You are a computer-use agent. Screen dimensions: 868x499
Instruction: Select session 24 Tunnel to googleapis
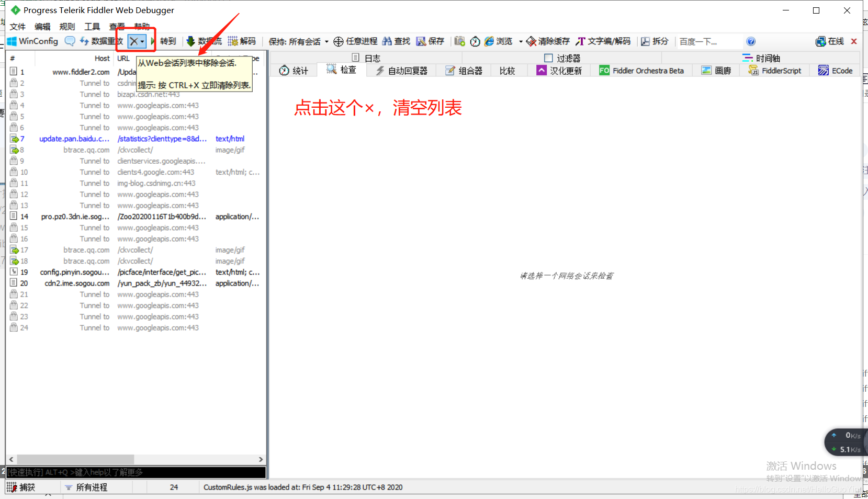pyautogui.click(x=136, y=327)
